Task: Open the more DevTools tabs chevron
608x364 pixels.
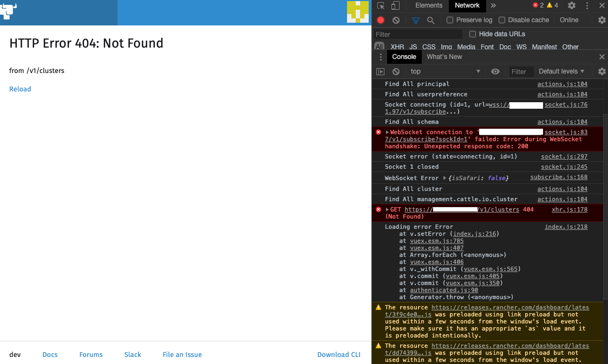Action: click(x=493, y=5)
